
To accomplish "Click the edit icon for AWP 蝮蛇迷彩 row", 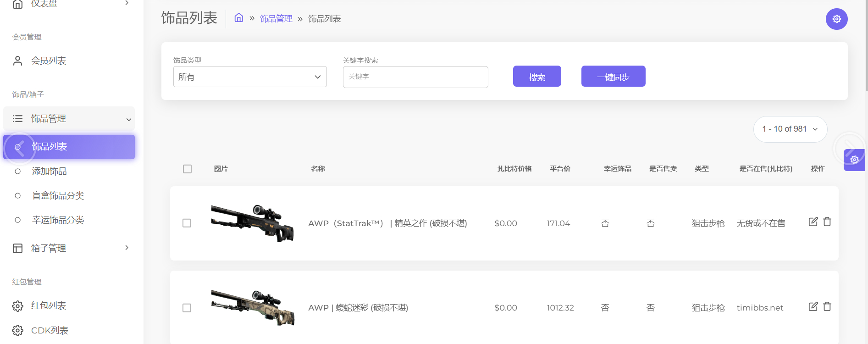I will coord(813,307).
